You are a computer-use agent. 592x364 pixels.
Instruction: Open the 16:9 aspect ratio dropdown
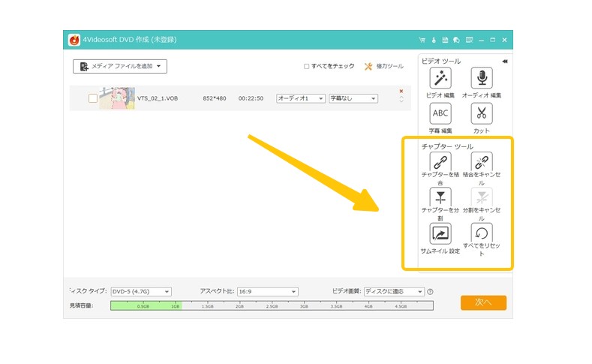click(x=267, y=291)
